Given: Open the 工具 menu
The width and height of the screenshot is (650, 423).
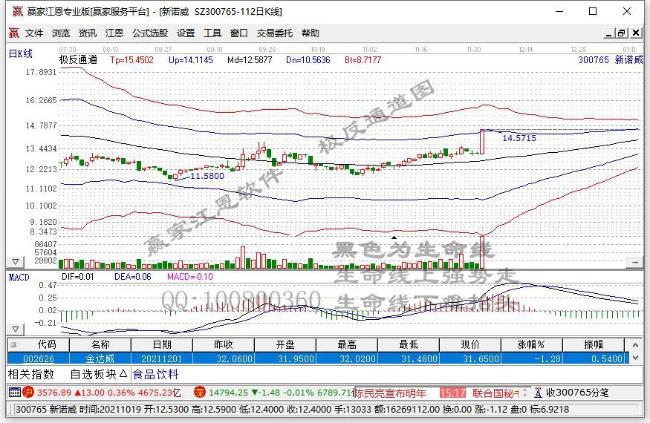Looking at the screenshot, I should 212,33.
